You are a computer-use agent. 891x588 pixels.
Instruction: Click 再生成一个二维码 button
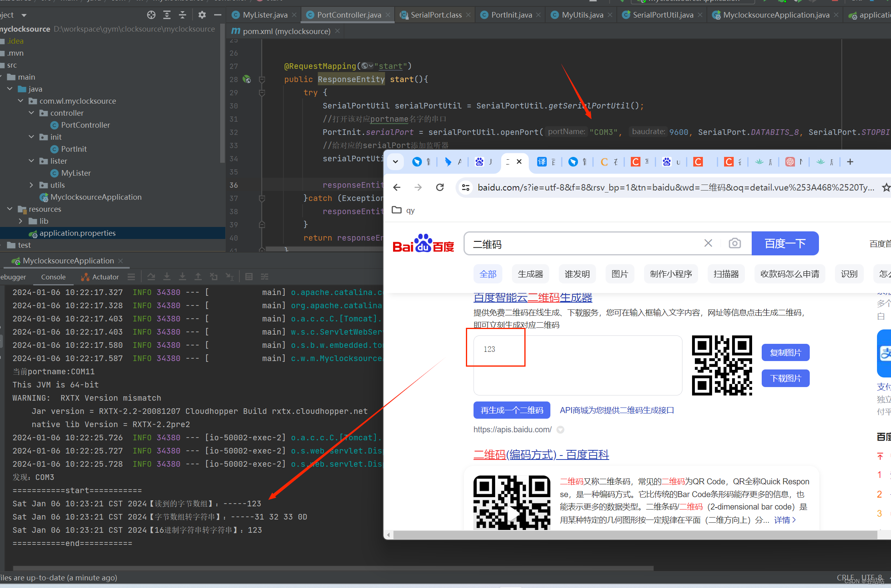512,410
